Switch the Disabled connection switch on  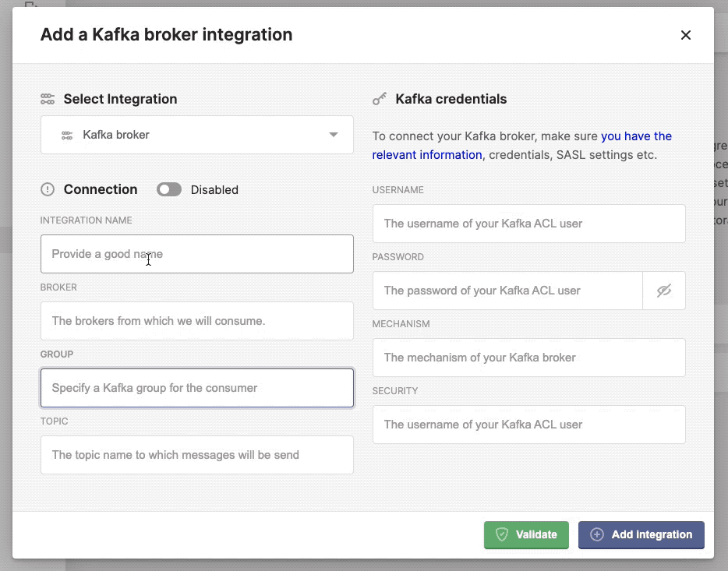point(169,189)
